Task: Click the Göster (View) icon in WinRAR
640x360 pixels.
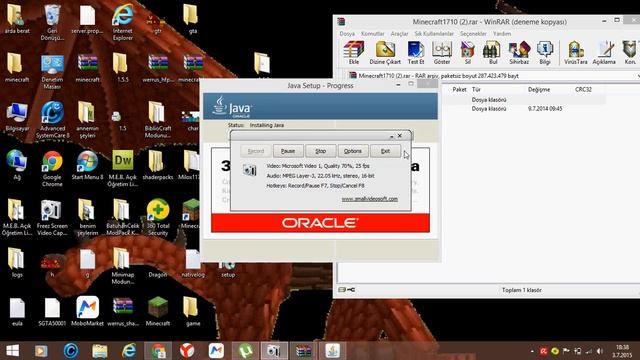Action: coord(442,53)
